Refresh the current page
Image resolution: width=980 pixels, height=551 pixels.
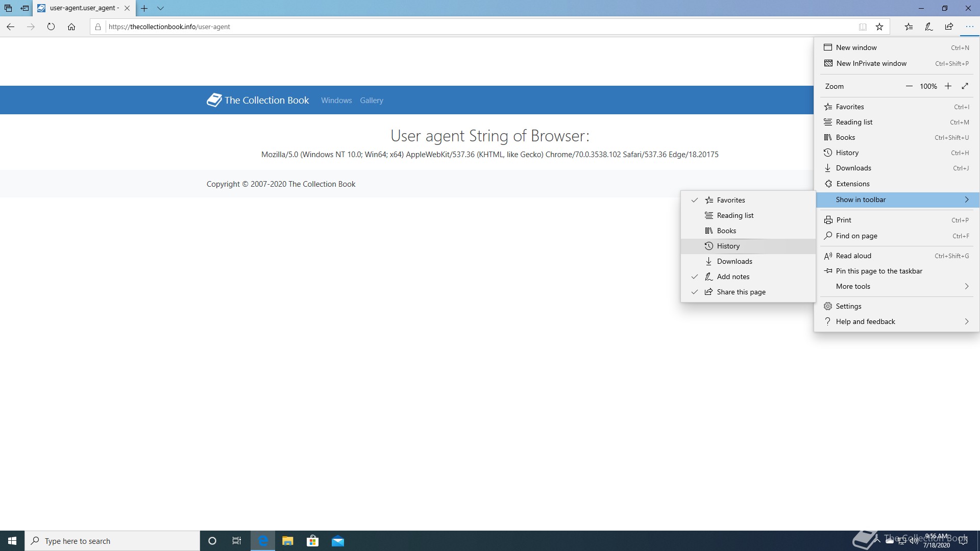pos(51,27)
